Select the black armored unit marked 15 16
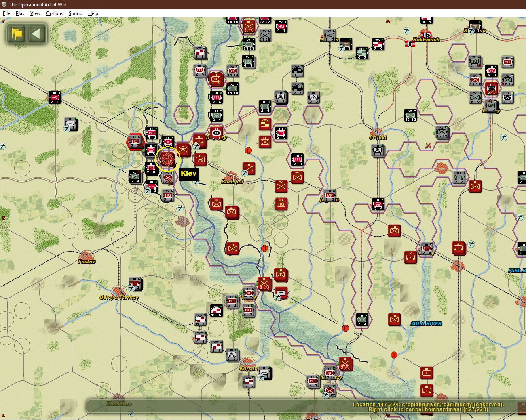Screen dimensions: 526x420 [232, 89]
